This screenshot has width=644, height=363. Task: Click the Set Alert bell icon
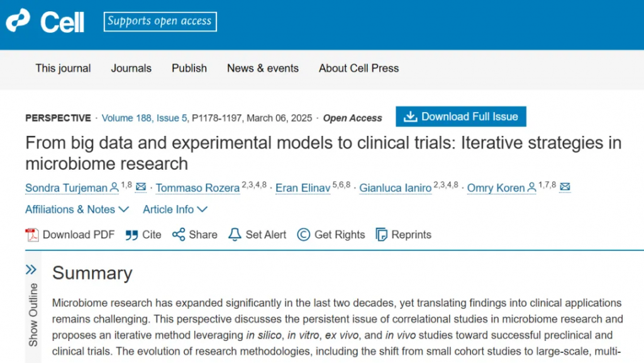pyautogui.click(x=235, y=235)
